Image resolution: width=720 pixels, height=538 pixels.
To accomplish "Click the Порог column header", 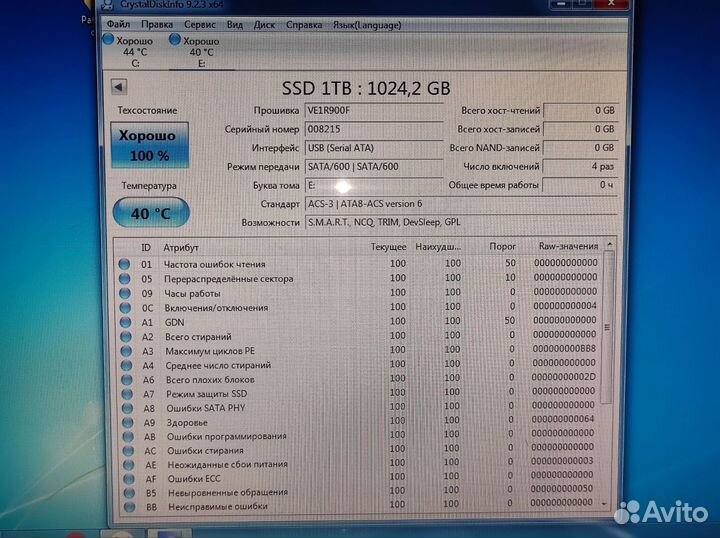I will 502,247.
